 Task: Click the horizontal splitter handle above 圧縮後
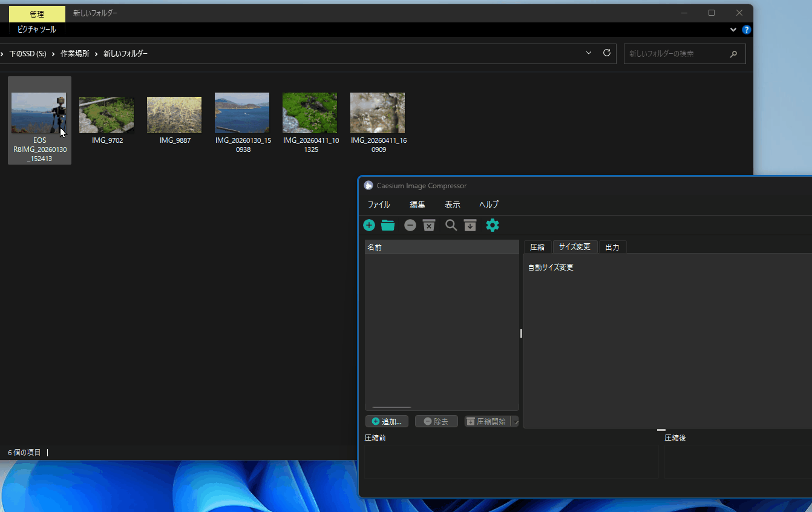661,430
